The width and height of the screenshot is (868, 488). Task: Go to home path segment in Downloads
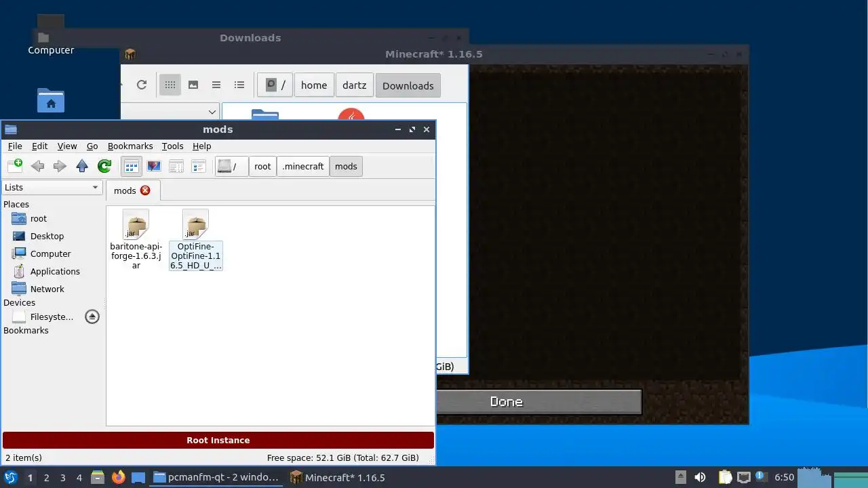pos(314,85)
